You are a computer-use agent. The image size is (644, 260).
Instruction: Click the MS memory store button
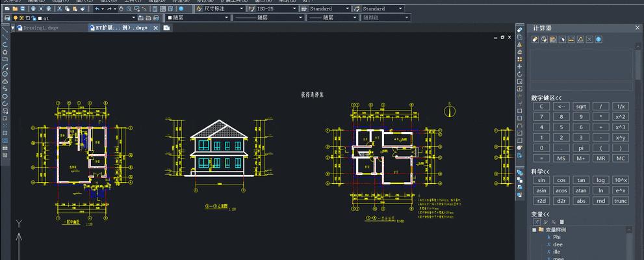coord(561,158)
